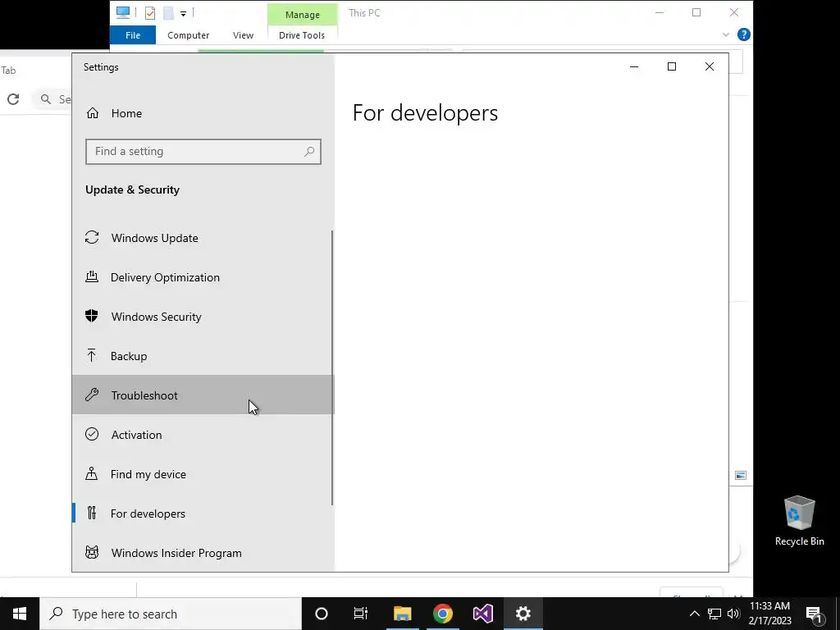Open Cortana from taskbar
The width and height of the screenshot is (840, 630).
point(322,614)
